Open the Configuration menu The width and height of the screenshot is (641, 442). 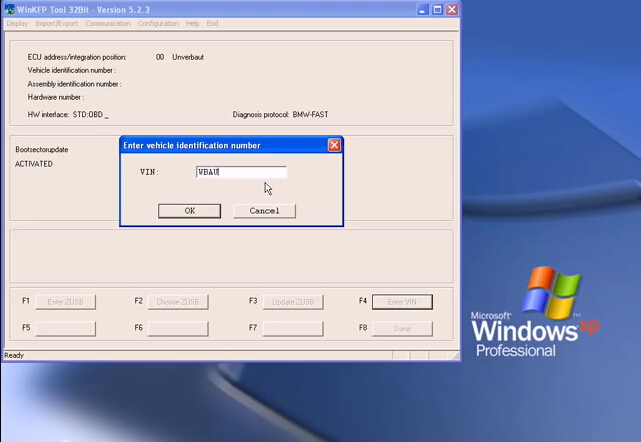pyautogui.click(x=158, y=23)
